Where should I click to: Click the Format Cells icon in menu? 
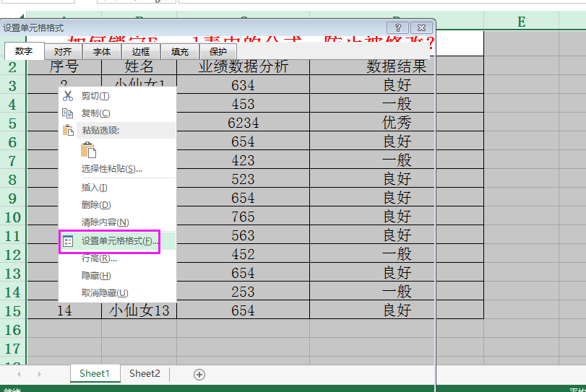click(x=68, y=242)
